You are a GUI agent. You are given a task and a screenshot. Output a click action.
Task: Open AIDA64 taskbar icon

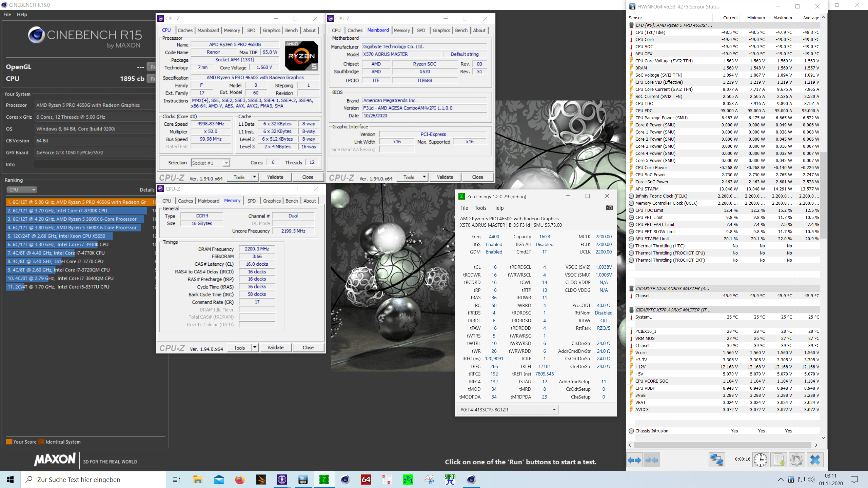point(366,480)
